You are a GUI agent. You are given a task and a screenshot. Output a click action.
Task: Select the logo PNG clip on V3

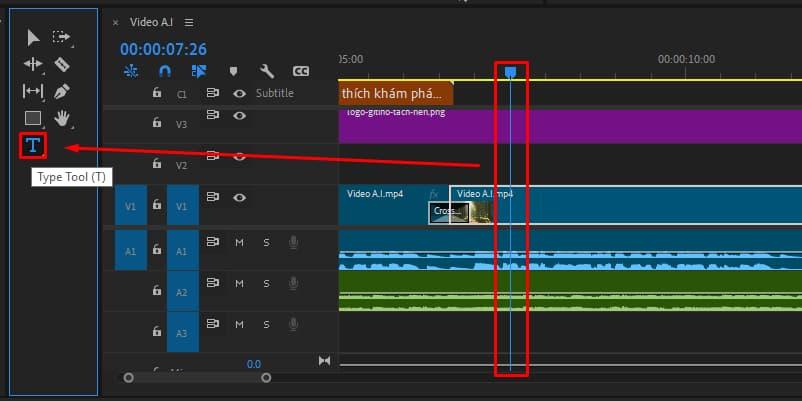pyautogui.click(x=570, y=126)
